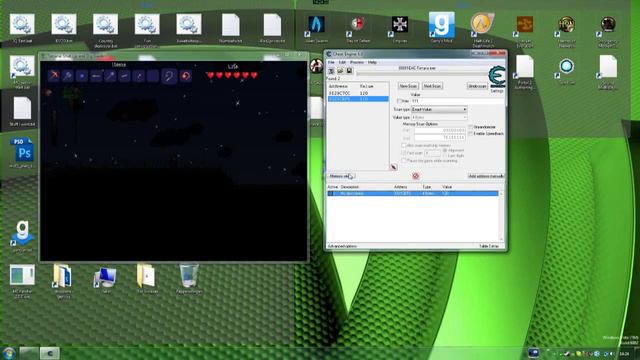Screen dimensions: 640x360
Task: Click the Next Scan button
Action: [432, 86]
